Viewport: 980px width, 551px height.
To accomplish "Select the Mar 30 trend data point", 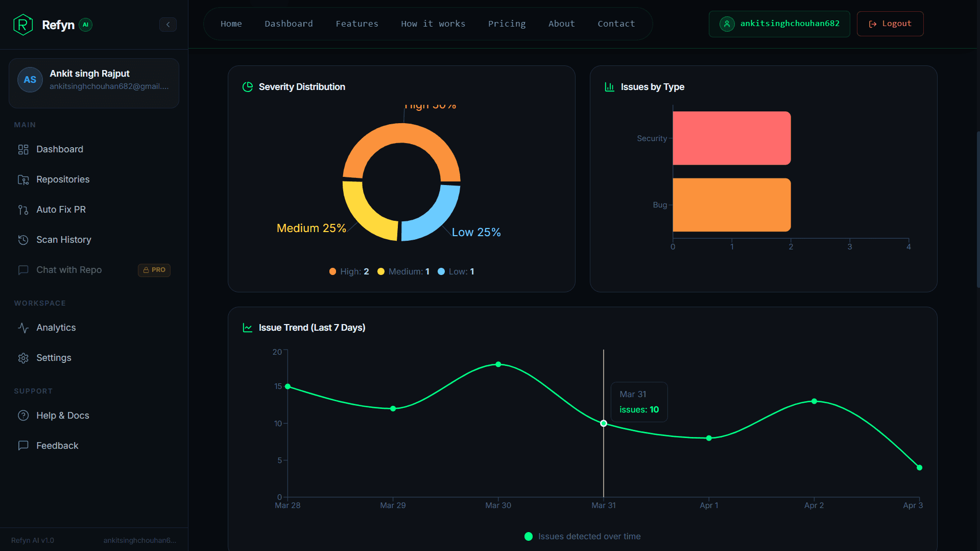I will point(498,364).
